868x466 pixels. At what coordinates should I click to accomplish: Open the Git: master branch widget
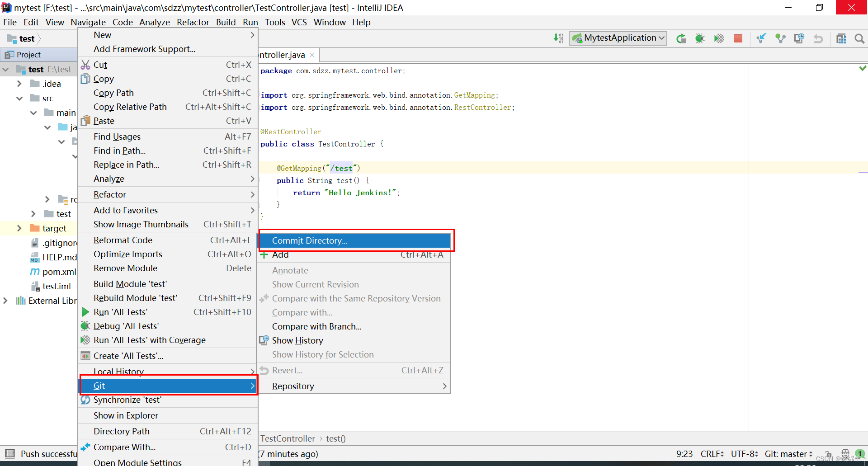click(788, 454)
